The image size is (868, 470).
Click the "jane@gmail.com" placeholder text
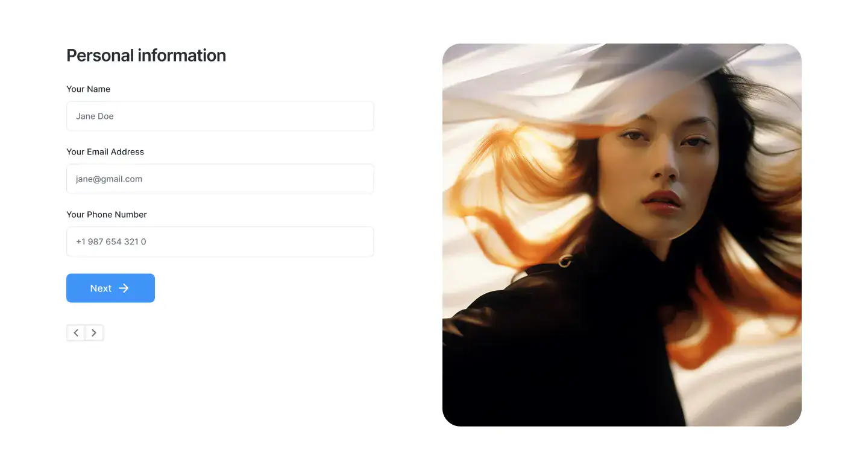[x=109, y=179]
